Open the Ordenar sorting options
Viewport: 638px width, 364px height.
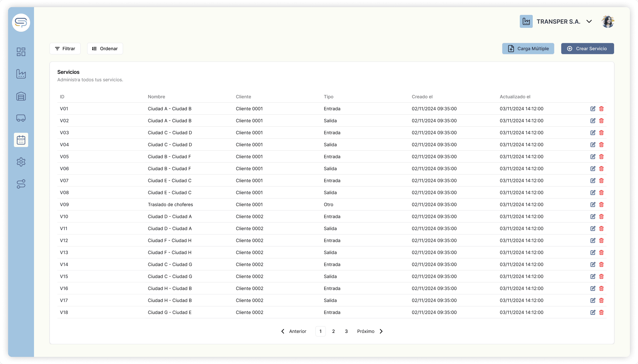pyautogui.click(x=105, y=49)
